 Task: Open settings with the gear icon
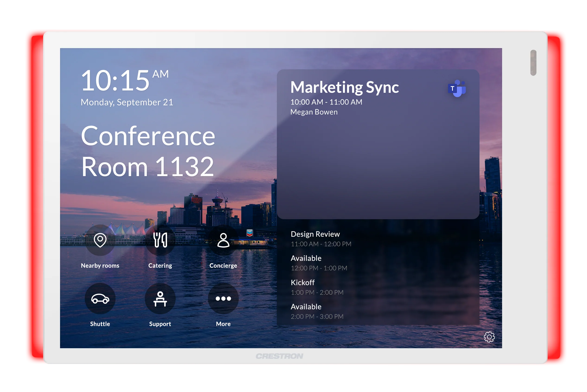click(489, 337)
